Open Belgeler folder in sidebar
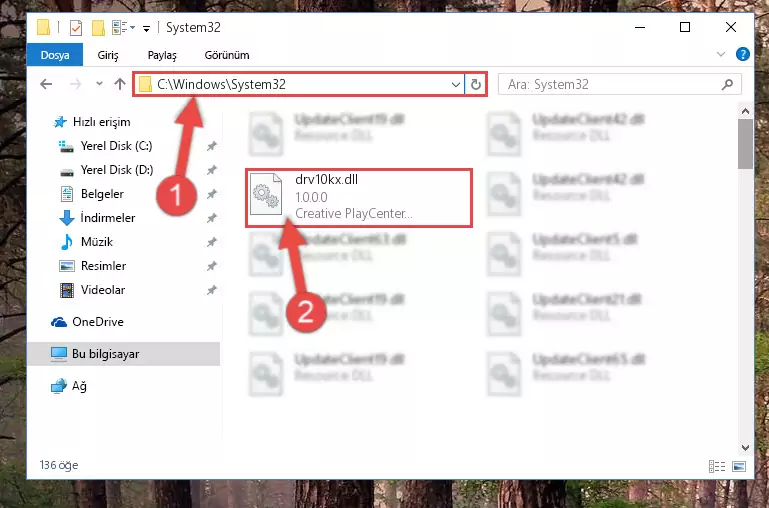This screenshot has width=769, height=508. pos(102,194)
